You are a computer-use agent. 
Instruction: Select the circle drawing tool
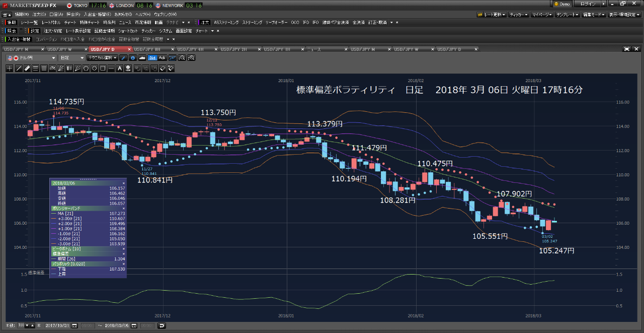pos(95,68)
